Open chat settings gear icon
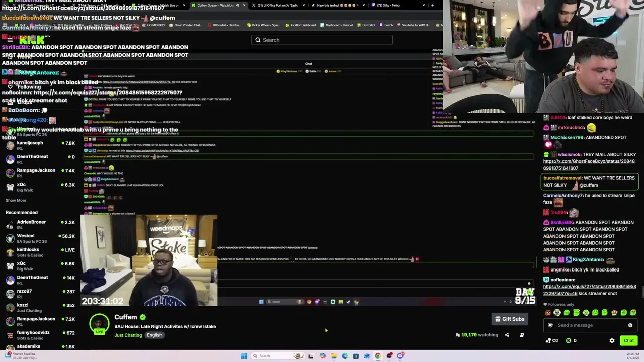The image size is (644, 362). click(612, 340)
